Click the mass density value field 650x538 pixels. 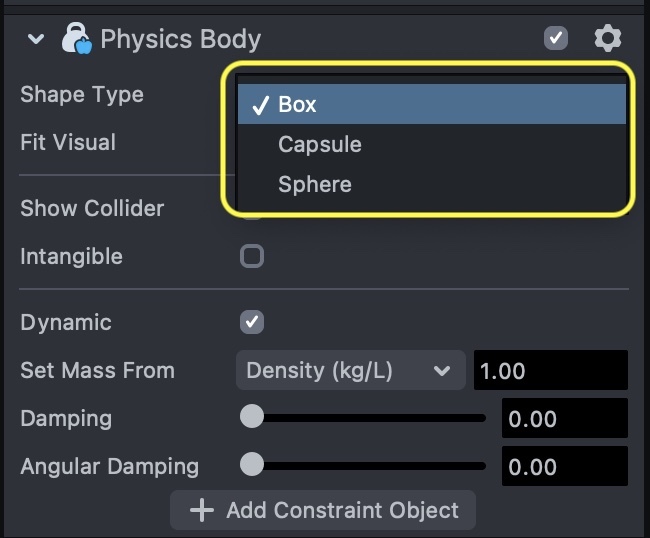pos(550,370)
